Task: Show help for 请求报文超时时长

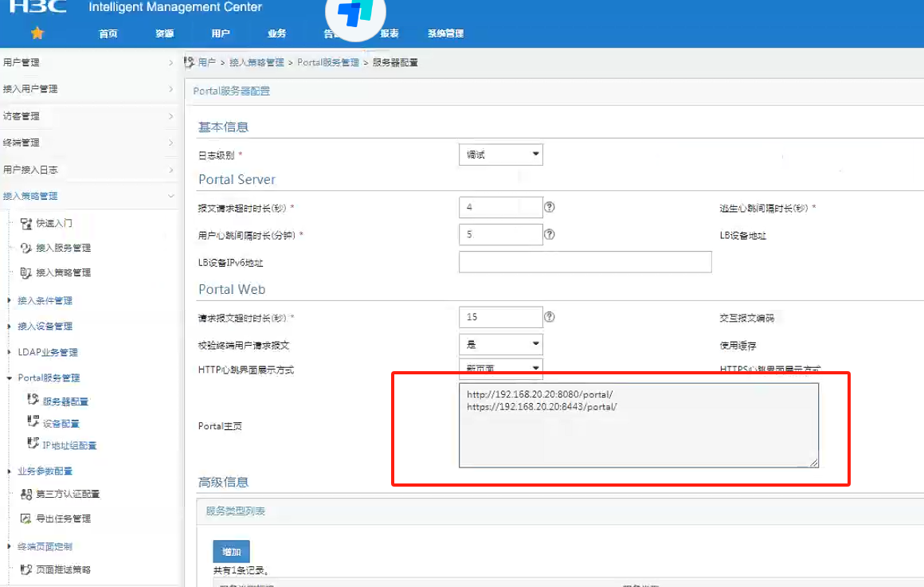Action: coord(549,317)
